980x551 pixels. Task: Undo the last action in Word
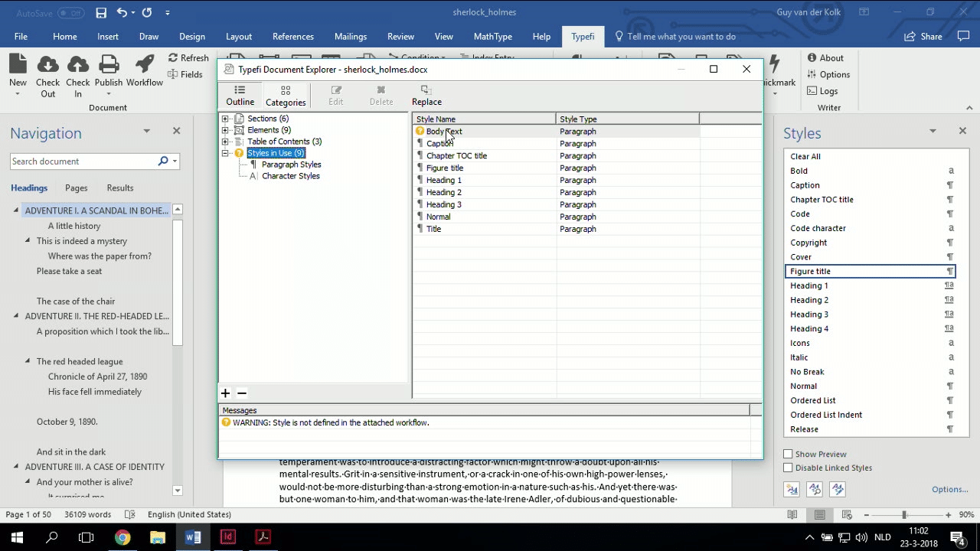(122, 12)
